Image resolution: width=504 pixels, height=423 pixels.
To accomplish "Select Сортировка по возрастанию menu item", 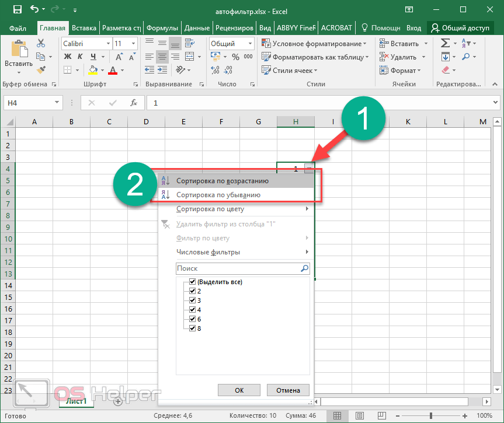I will (222, 181).
